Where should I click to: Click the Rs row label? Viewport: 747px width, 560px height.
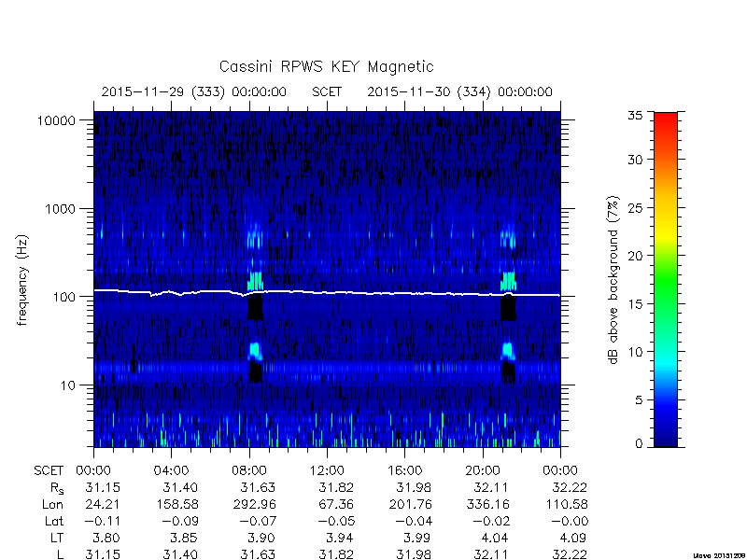tap(57, 488)
